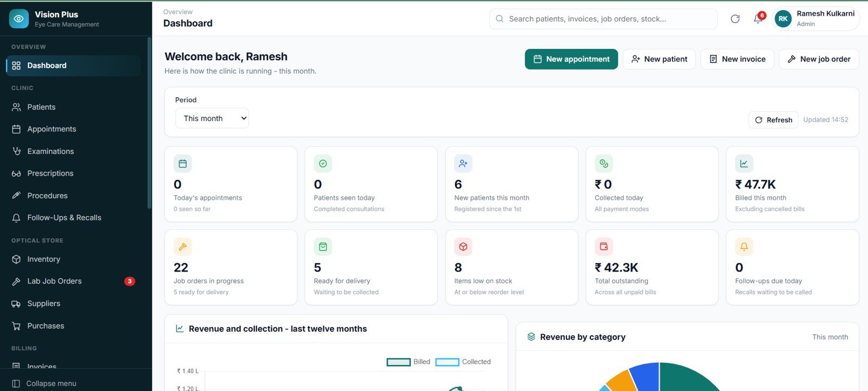Click the 47.7K Billed this month value
Viewport: 868px width, 391px height.
point(755,185)
